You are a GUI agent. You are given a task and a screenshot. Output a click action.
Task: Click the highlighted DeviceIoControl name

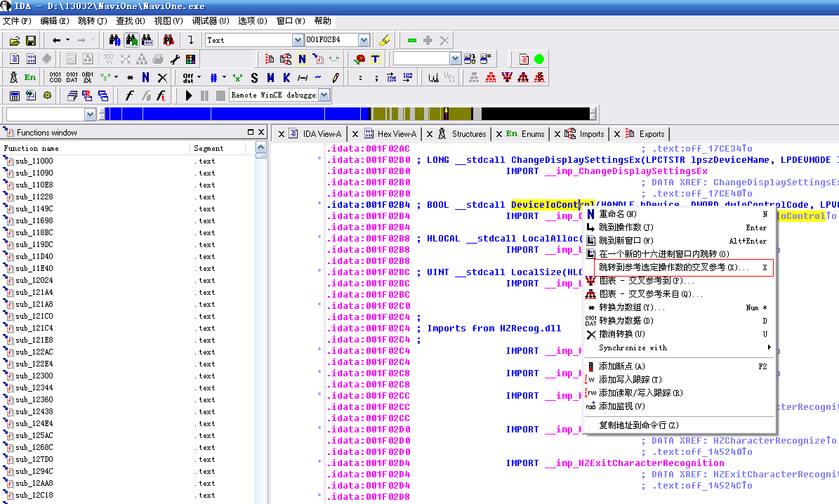pos(553,204)
